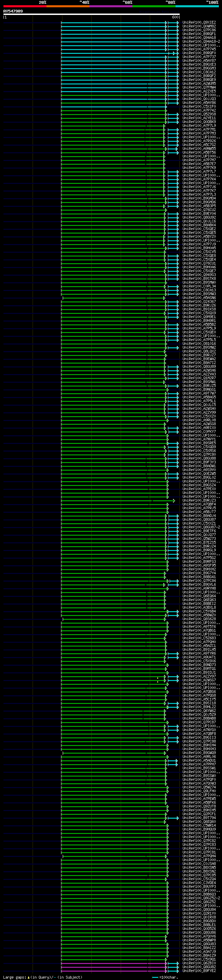Image resolution: width=222 pixels, height=980 pixels.
Task: Select label UniRef100_Q8GU82
Action: (199, 967)
